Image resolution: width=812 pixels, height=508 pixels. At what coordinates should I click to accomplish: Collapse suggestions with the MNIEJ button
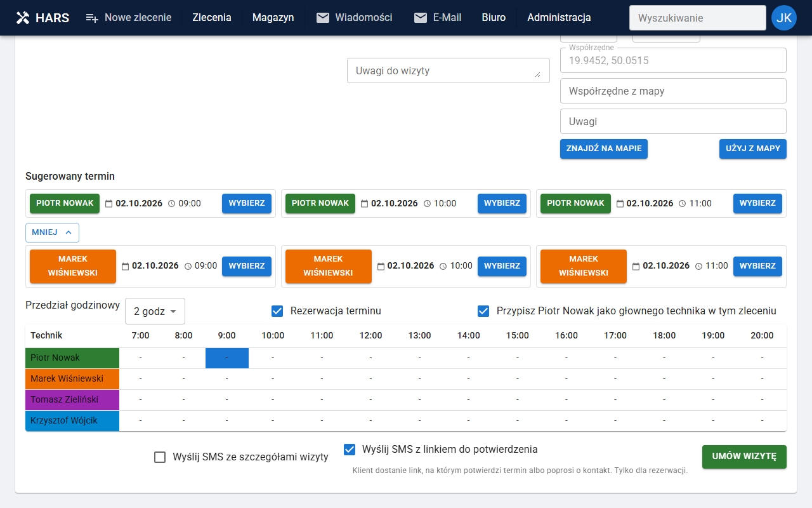52,232
